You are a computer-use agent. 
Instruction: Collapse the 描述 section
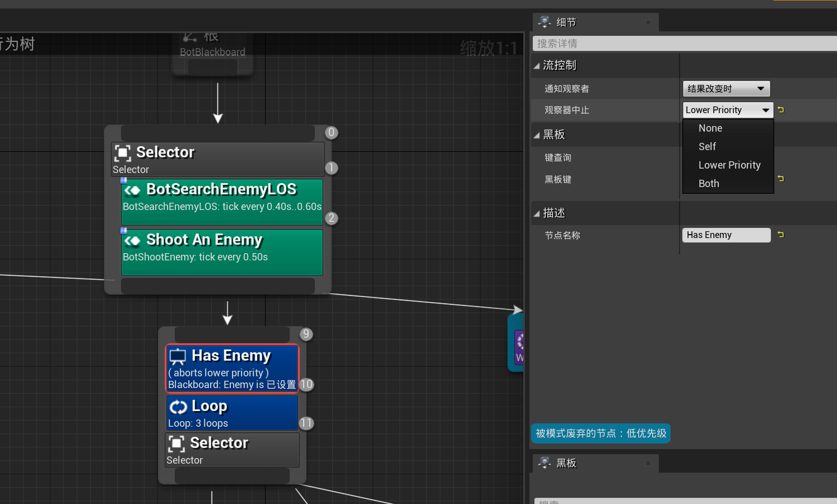pos(538,213)
